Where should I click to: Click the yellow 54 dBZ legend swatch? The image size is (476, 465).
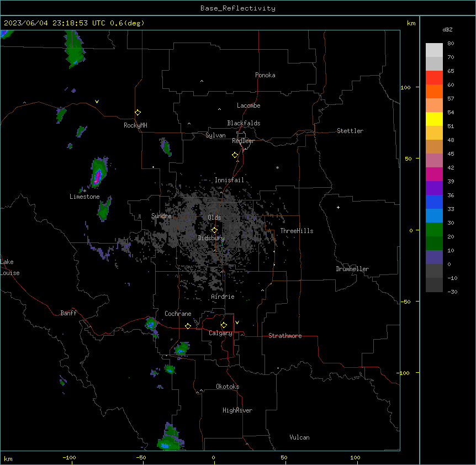point(434,119)
